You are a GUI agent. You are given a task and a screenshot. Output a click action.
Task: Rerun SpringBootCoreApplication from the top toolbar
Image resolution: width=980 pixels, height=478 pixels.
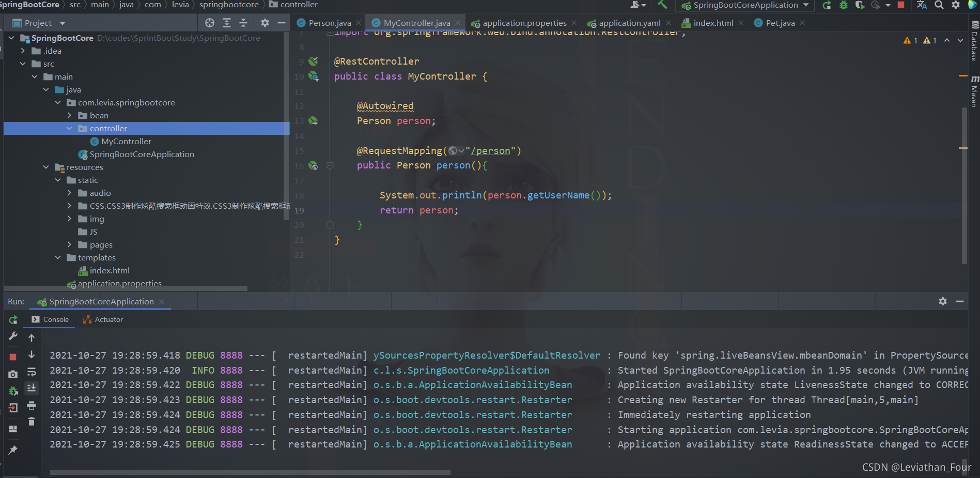pos(827,5)
